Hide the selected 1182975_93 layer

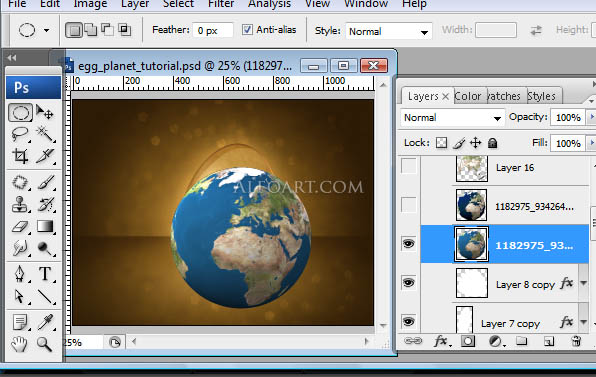coord(409,244)
